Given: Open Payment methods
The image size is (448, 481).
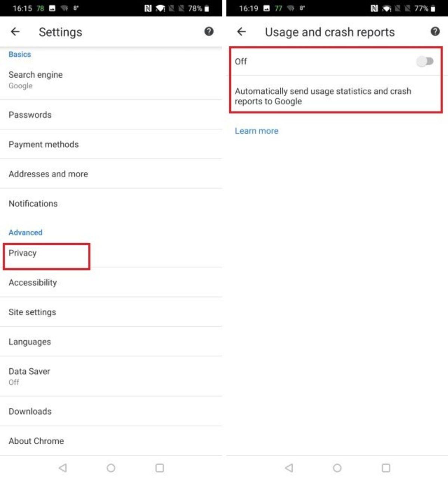Looking at the screenshot, I should click(x=44, y=145).
